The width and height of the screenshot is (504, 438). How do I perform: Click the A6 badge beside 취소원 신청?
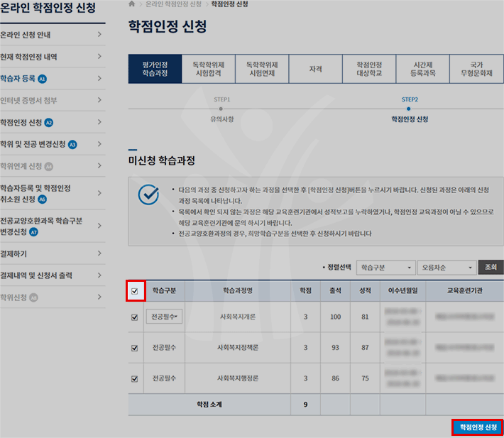click(43, 199)
